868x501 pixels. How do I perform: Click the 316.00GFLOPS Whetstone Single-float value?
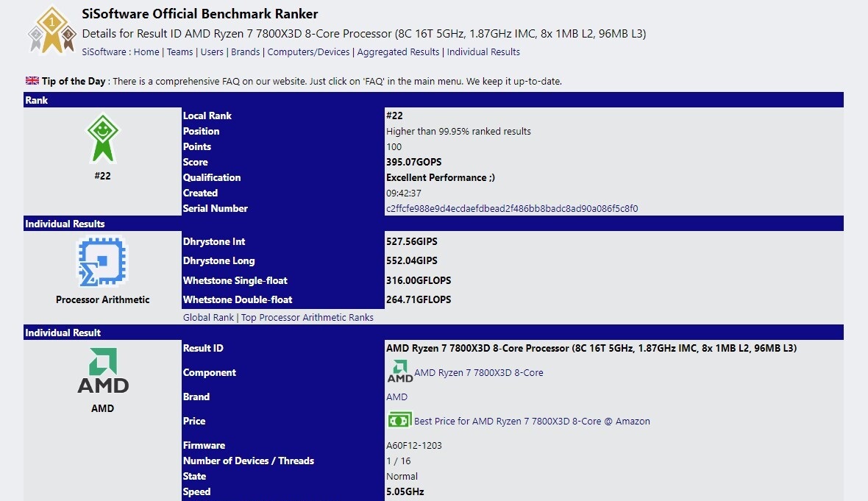[x=419, y=281]
